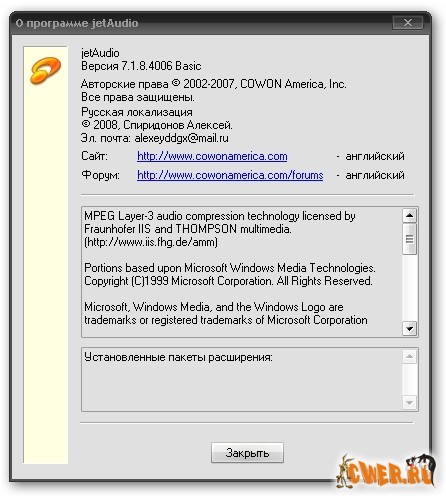
Task: Click the Сайт label
Action: point(94,156)
